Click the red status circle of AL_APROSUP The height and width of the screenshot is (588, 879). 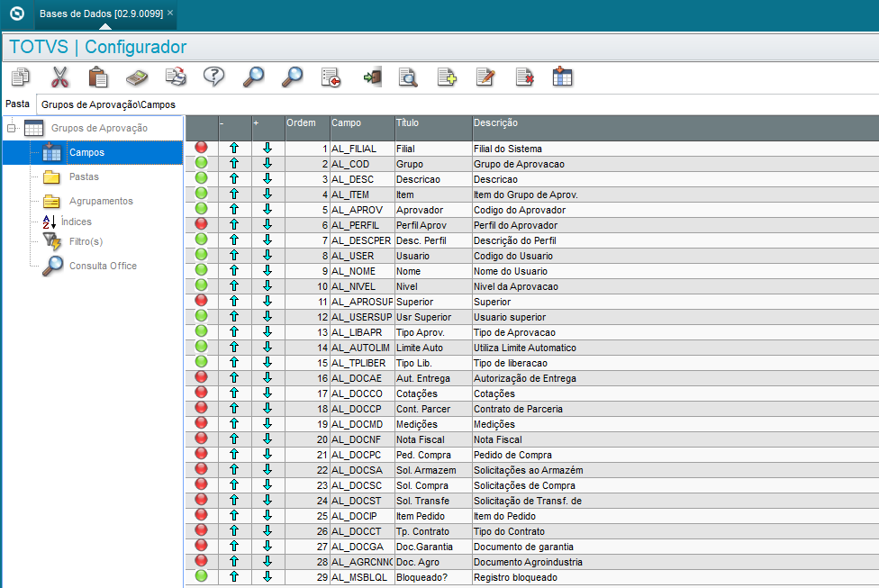201,301
